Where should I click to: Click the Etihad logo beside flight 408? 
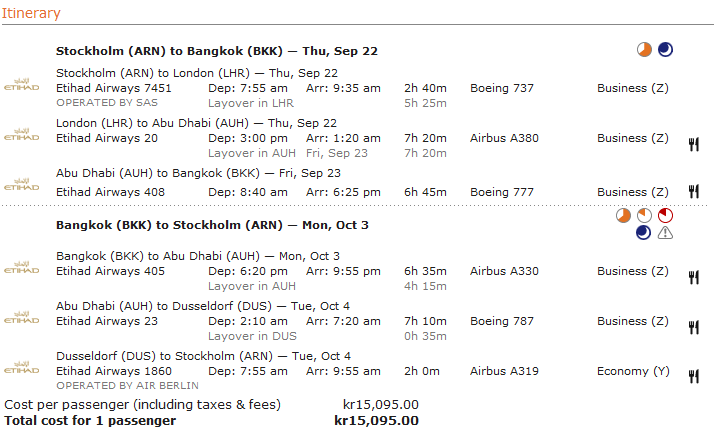point(21,185)
